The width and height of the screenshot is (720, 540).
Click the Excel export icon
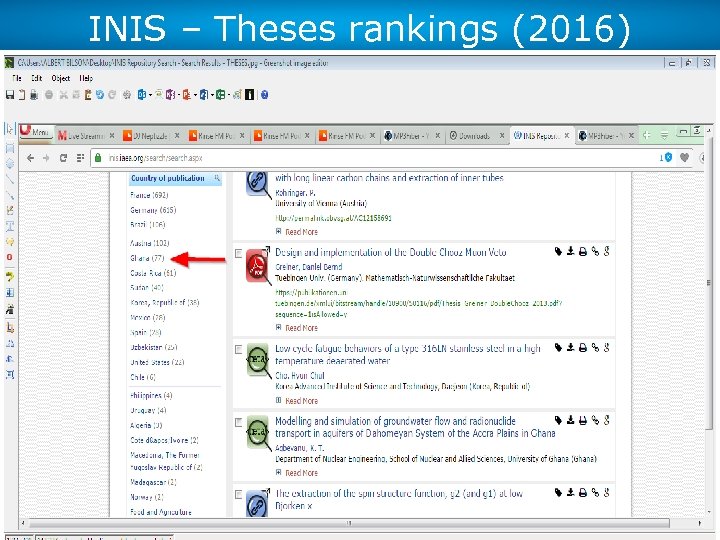click(x=220, y=95)
